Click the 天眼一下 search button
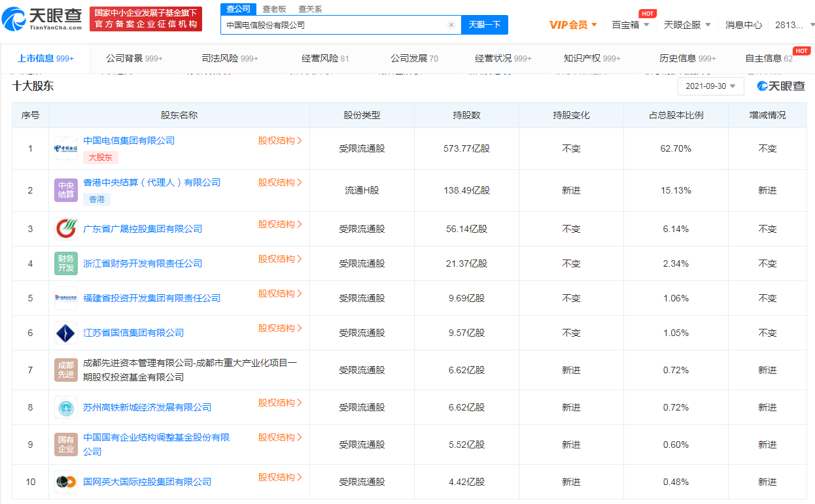Screen dimensions: 815x504 tap(485, 25)
